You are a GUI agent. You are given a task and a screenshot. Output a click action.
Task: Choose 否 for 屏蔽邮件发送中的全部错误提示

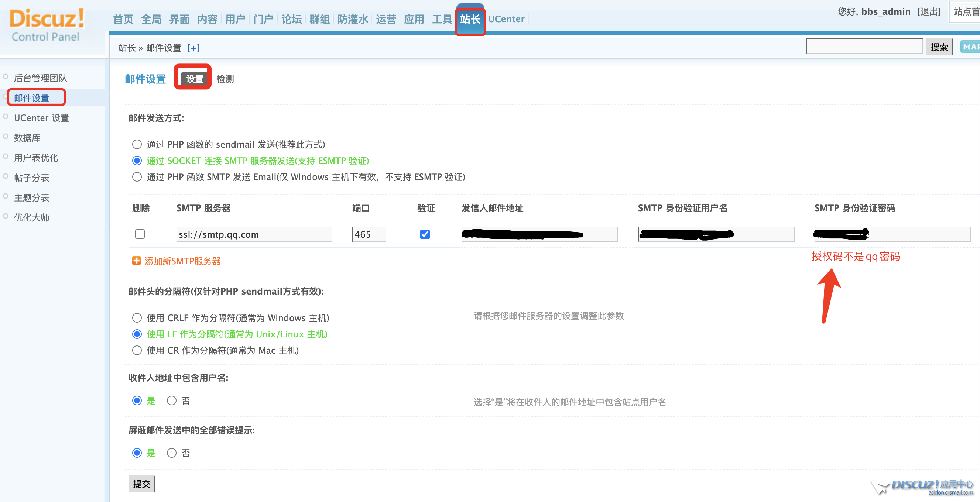coord(172,453)
